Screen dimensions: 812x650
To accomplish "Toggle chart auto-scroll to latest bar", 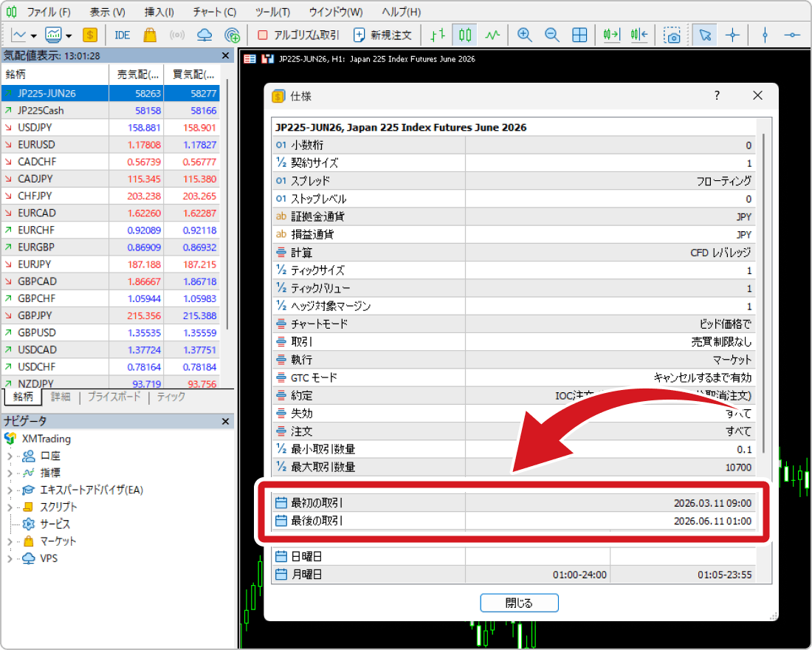I will pyautogui.click(x=611, y=35).
